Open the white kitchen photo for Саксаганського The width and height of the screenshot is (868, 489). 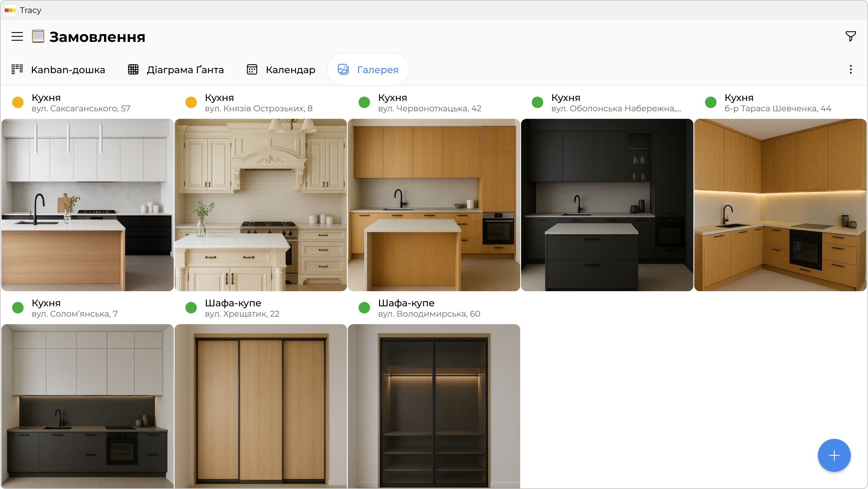87,205
